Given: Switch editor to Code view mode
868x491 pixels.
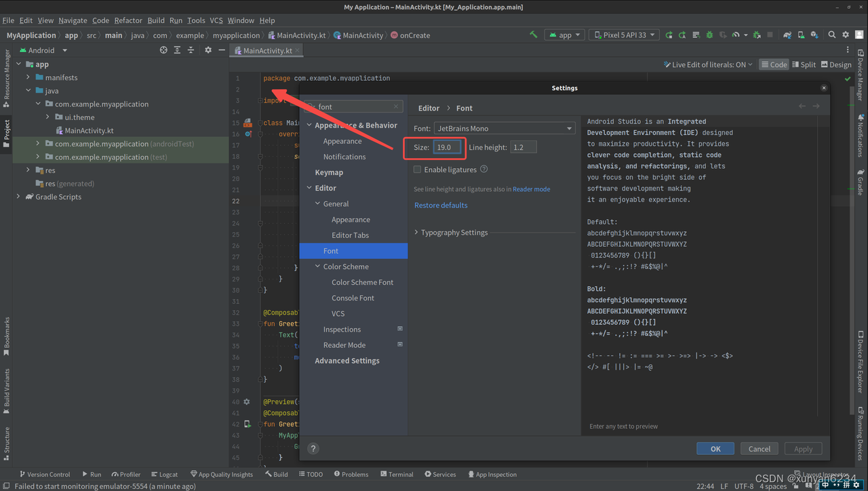Looking at the screenshot, I should point(774,64).
